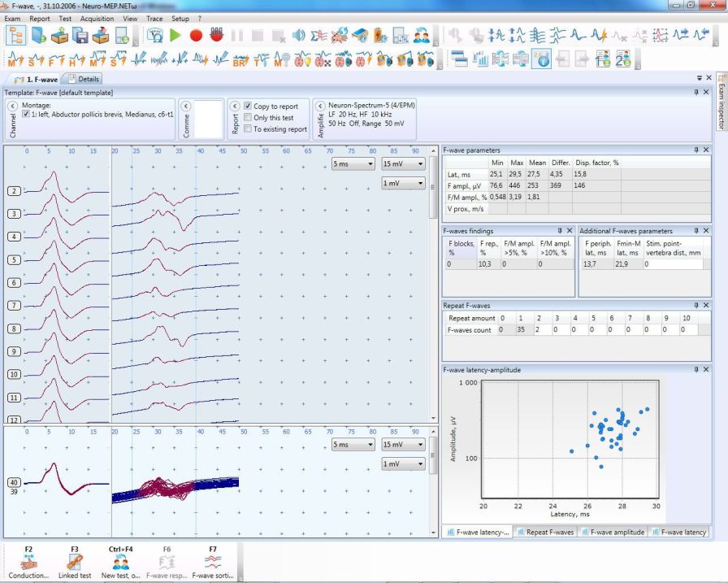Select the printer icon in the toolbar
This screenshot has width=728, height=583.
pos(122,37)
